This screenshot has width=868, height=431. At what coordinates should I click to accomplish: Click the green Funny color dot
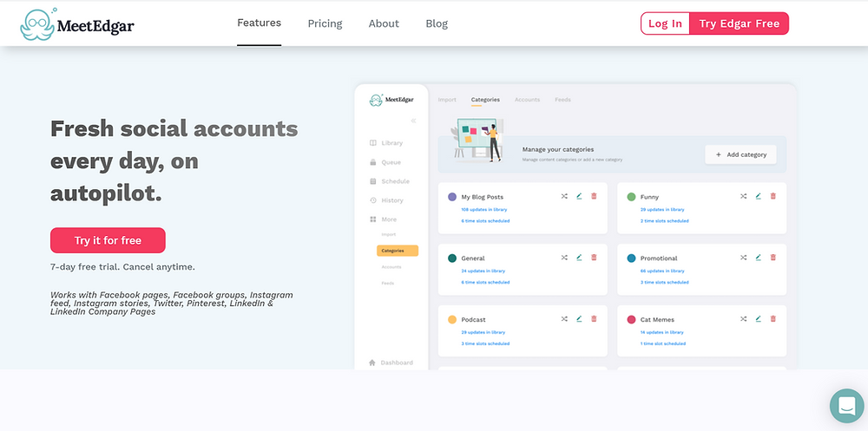632,197
